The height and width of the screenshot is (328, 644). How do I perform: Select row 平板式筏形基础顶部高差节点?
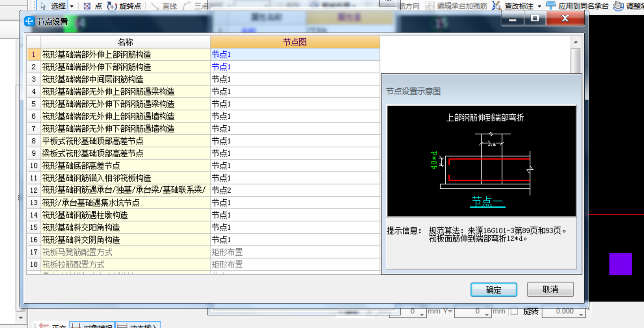pyautogui.click(x=126, y=141)
